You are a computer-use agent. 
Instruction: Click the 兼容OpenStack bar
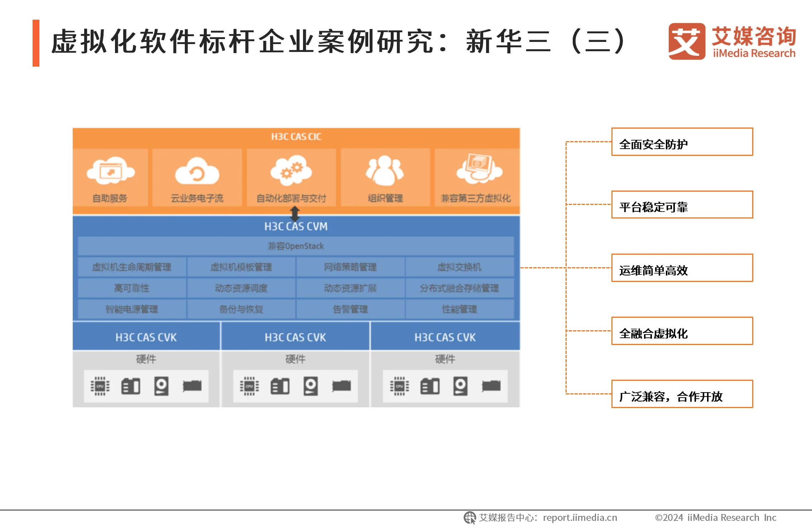pos(296,246)
